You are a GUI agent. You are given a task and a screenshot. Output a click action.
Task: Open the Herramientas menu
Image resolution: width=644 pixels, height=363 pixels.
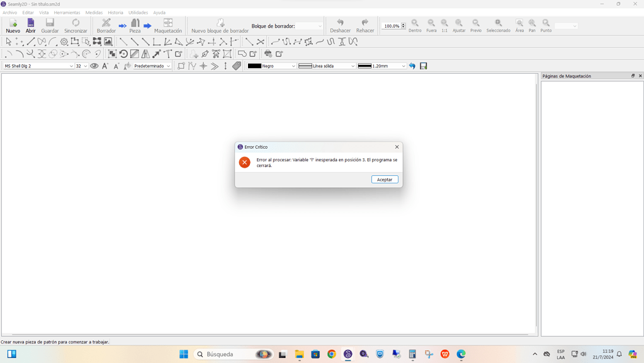67,12
